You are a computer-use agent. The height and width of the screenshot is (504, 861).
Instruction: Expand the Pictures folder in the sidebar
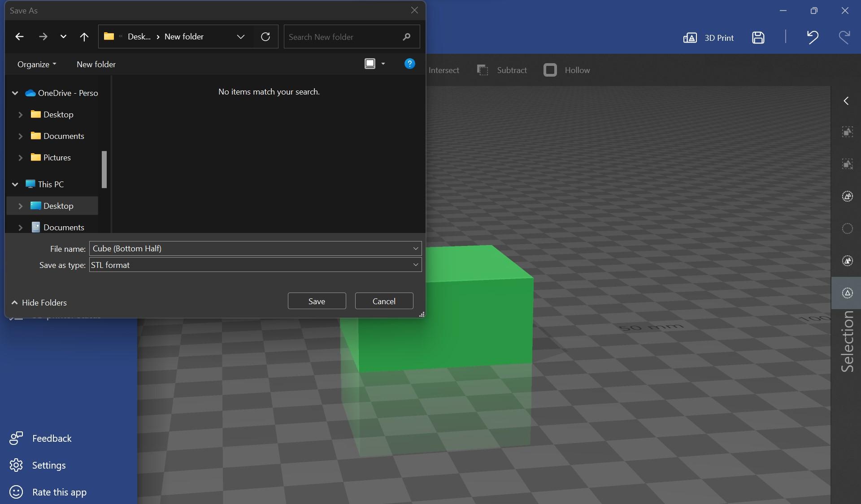click(x=21, y=158)
